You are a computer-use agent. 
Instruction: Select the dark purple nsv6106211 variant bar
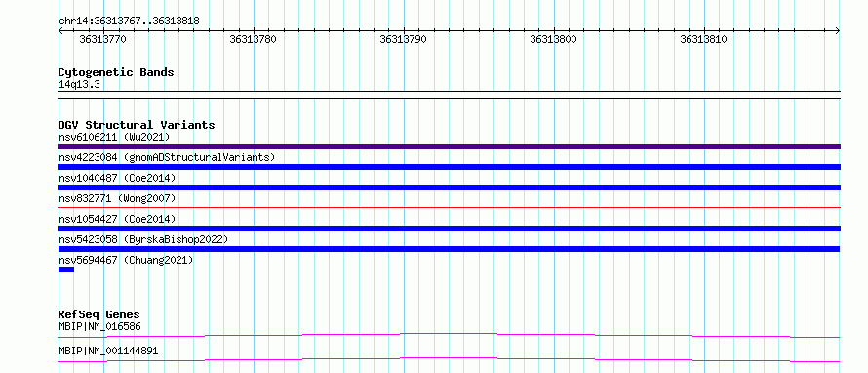point(449,146)
